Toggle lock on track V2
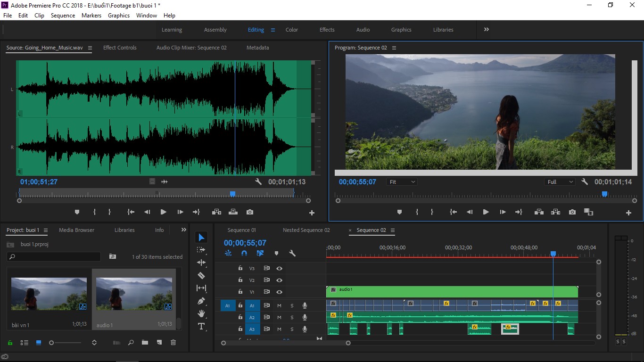The height and width of the screenshot is (362, 644). [x=240, y=280]
